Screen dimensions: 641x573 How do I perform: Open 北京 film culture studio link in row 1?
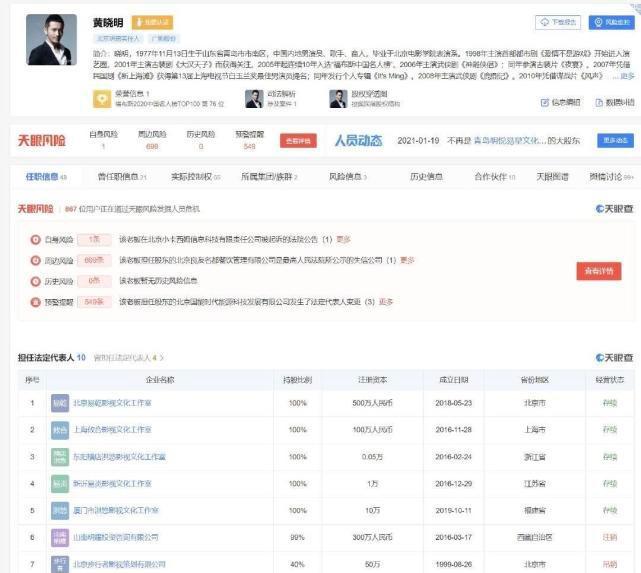112,403
